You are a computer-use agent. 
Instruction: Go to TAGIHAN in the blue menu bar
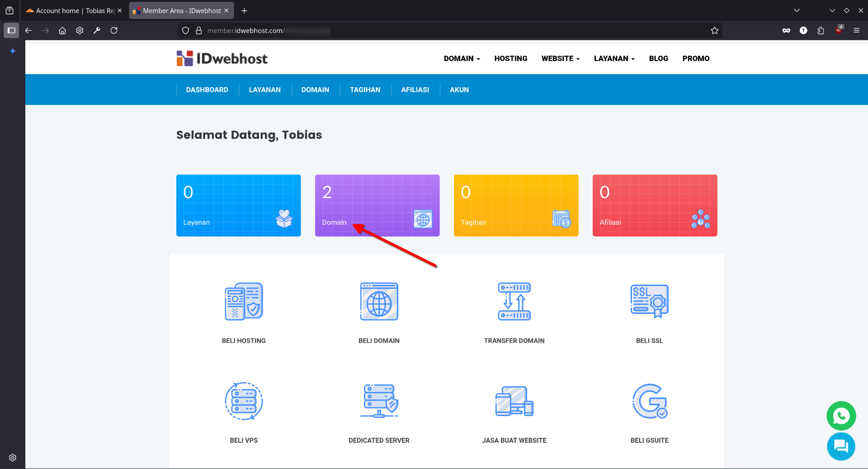pyautogui.click(x=365, y=90)
